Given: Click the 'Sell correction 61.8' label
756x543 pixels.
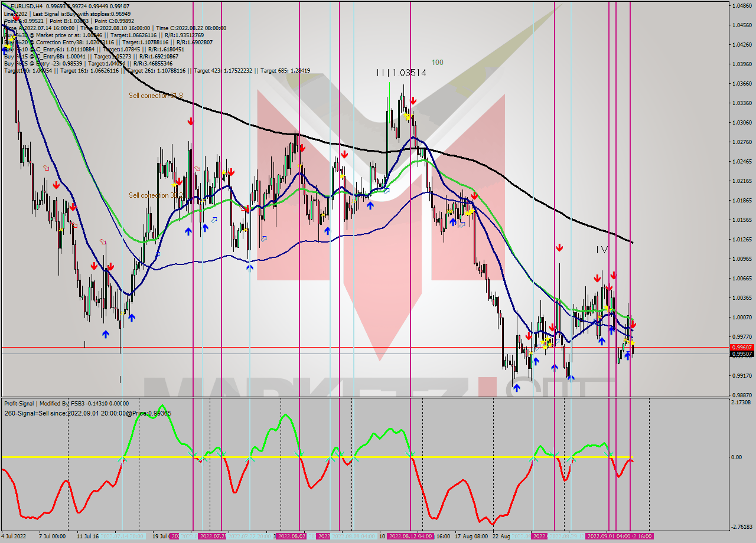Looking at the screenshot, I should pyautogui.click(x=156, y=95).
